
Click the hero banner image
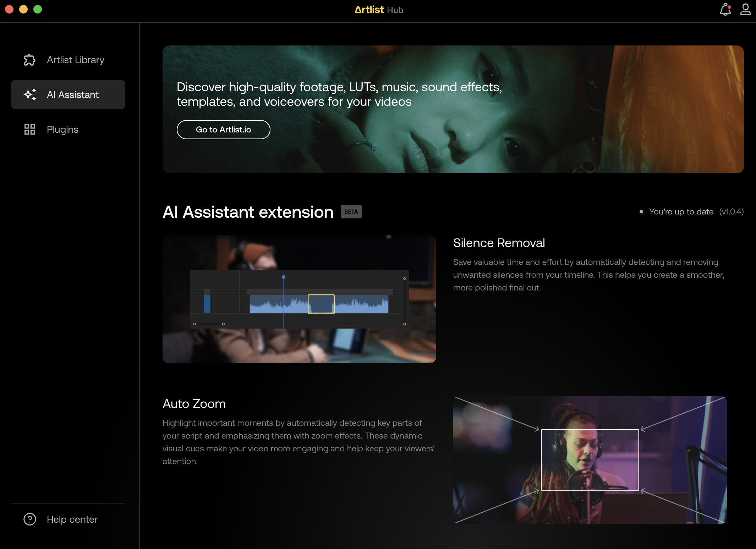pyautogui.click(x=453, y=109)
